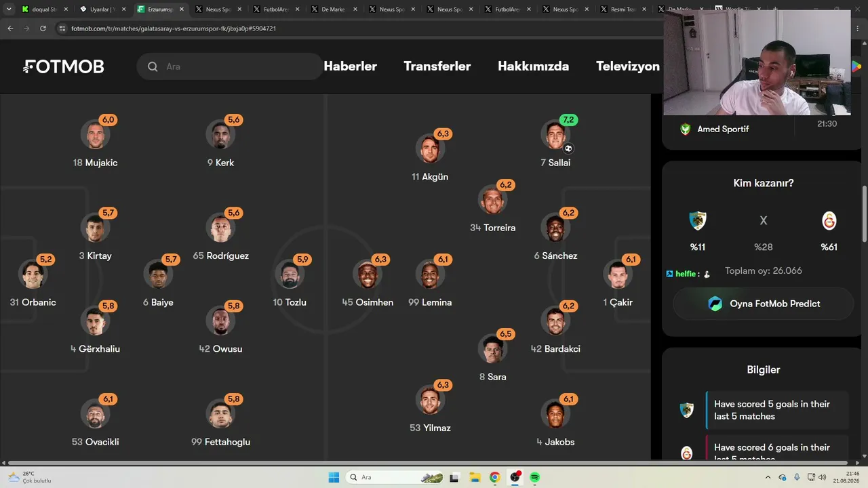868x488 pixels.
Task: Vote for Galatasaray crest in poll
Action: pos(829,221)
